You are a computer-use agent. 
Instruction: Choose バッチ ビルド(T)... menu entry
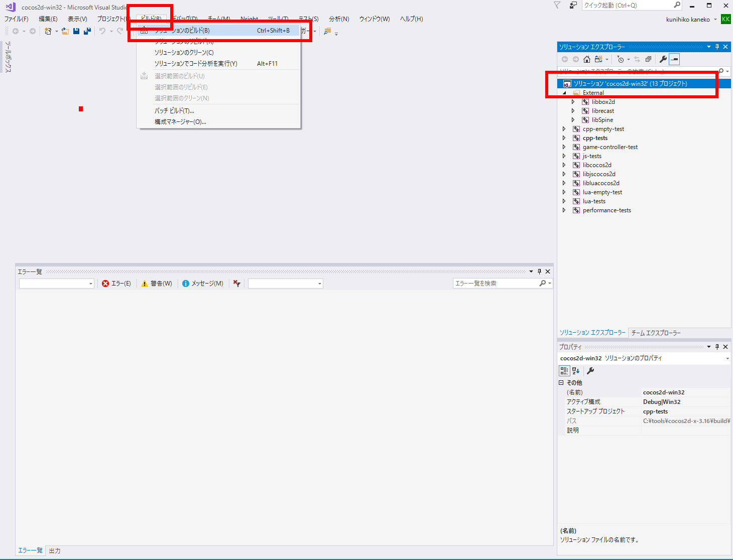[218, 110]
